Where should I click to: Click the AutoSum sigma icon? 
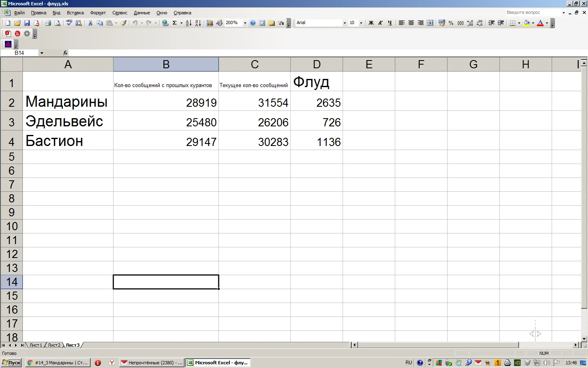[x=175, y=23]
